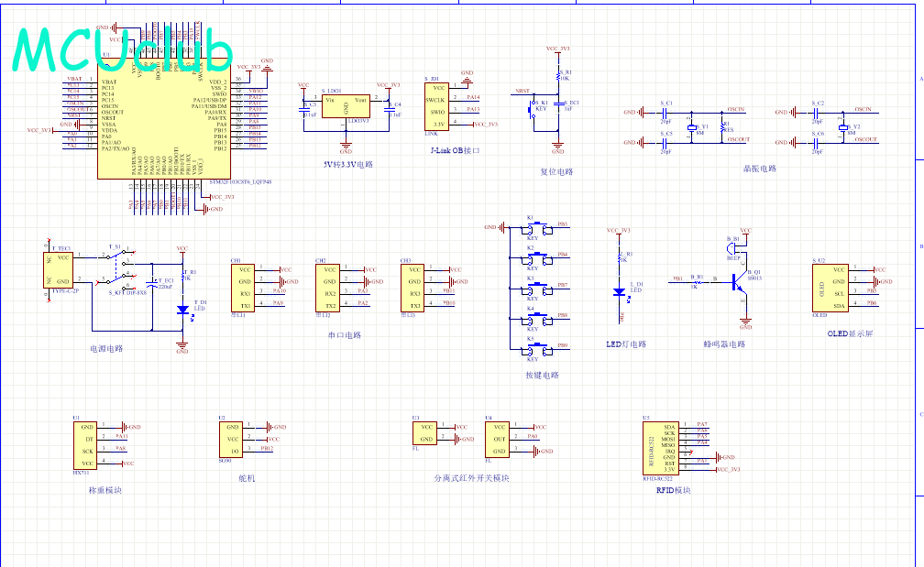The width and height of the screenshot is (924, 567).
Task: Select the K3 push button key
Action: (x=537, y=289)
